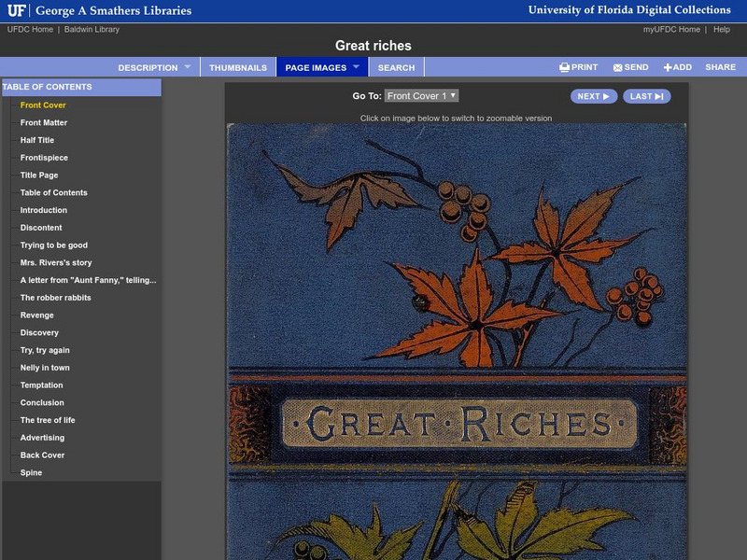Advance using the NEXT arrow
Image resolution: width=747 pixels, height=560 pixels.
pos(593,95)
